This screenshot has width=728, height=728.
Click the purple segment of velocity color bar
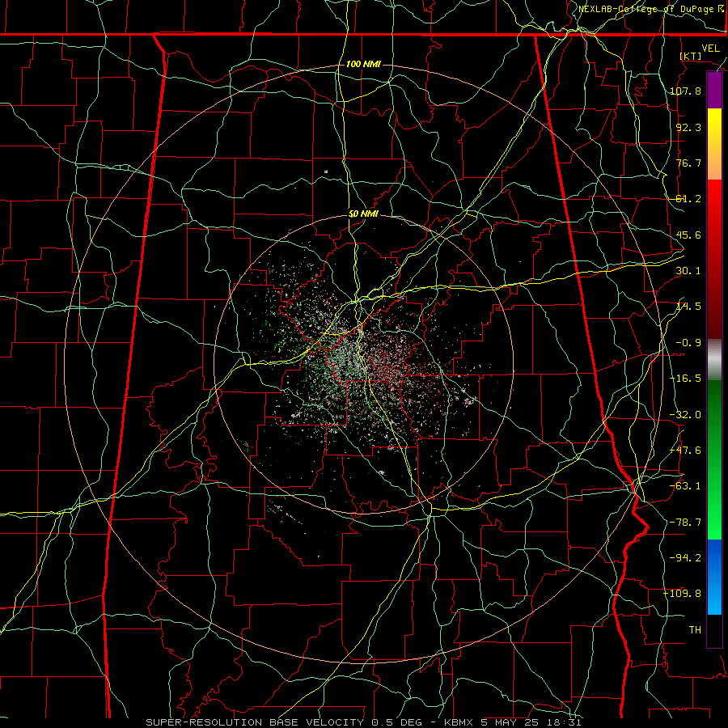point(714,91)
